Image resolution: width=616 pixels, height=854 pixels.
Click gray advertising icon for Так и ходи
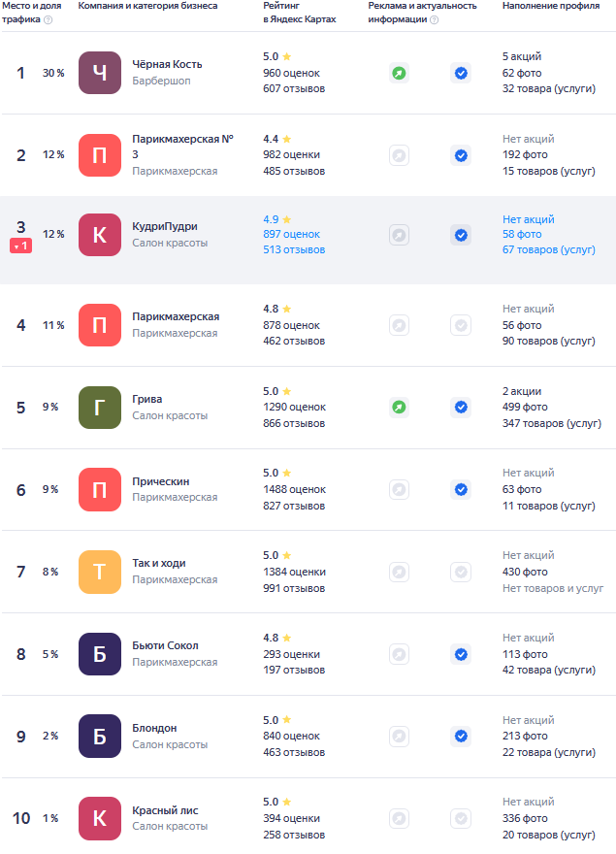click(x=399, y=572)
